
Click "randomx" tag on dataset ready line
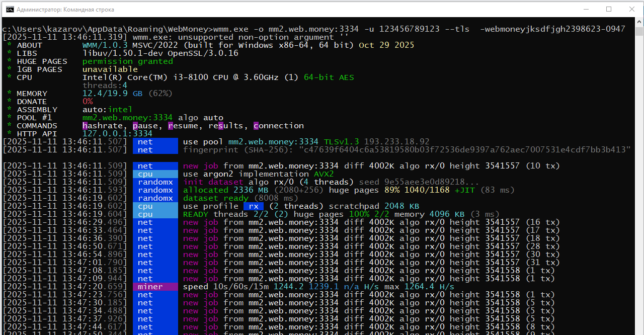pos(155,198)
